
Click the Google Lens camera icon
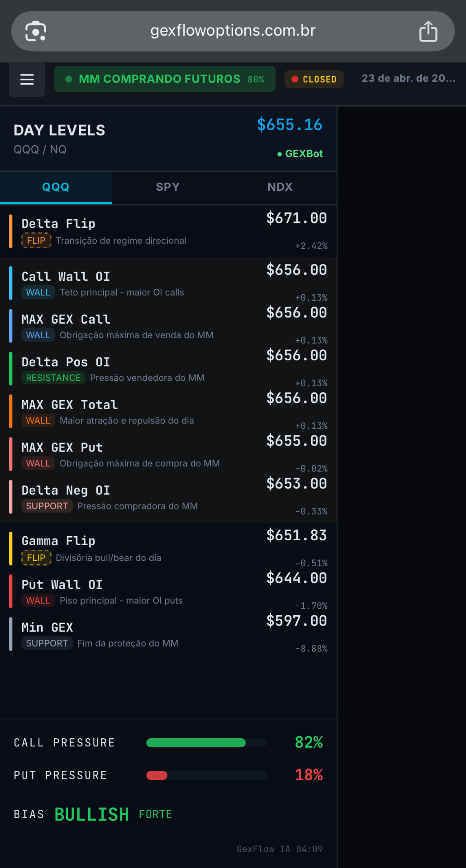(x=35, y=31)
